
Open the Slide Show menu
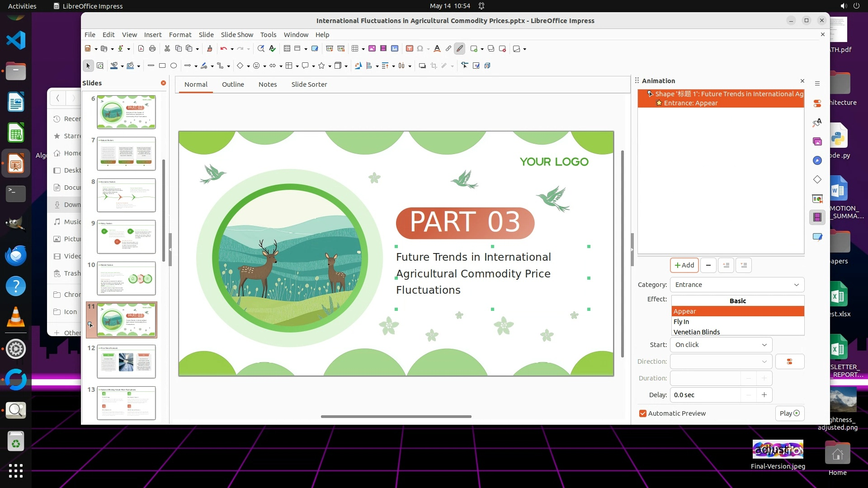[236, 35]
